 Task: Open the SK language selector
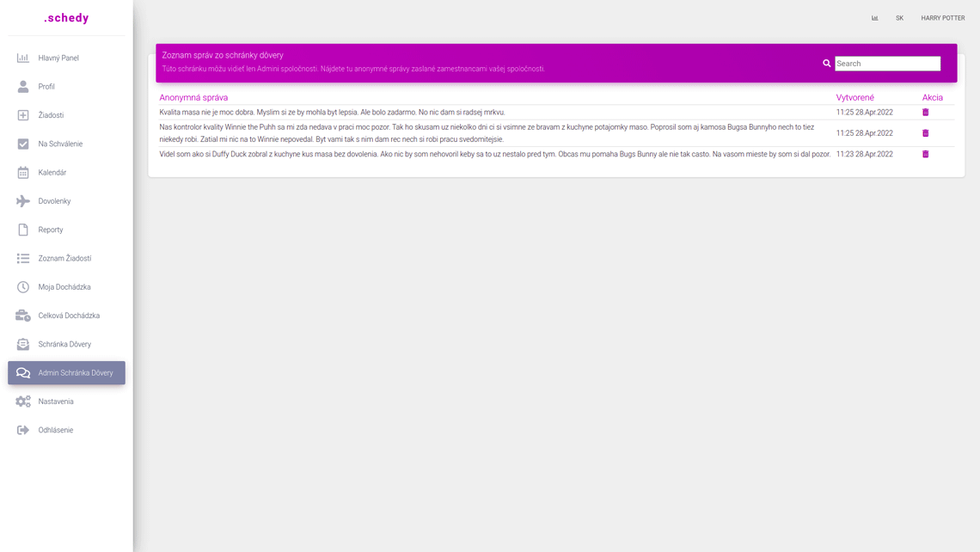[x=899, y=18]
